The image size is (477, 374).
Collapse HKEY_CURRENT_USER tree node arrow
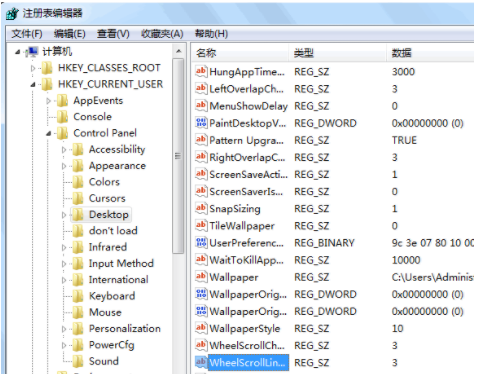[x=33, y=85]
